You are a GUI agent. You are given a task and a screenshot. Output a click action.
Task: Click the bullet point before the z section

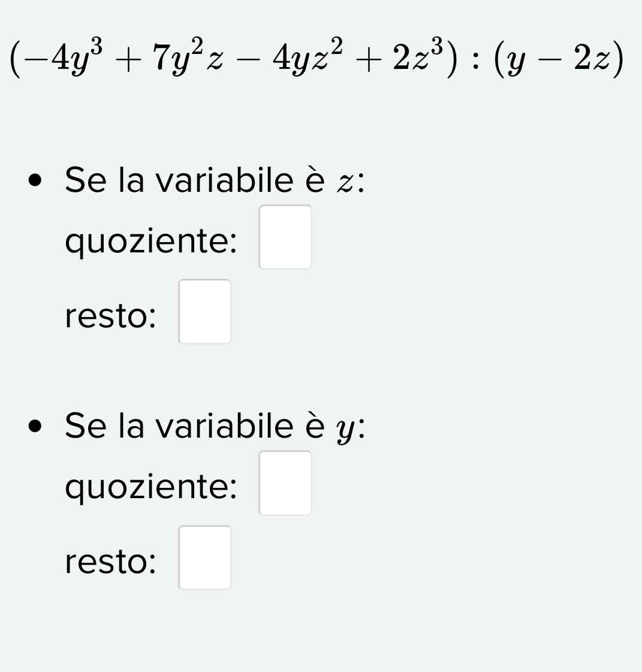(x=37, y=181)
